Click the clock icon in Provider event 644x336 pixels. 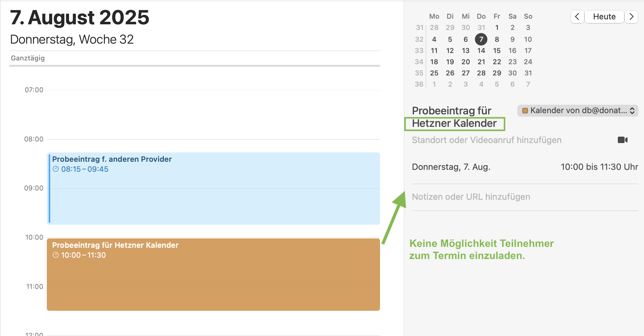[x=56, y=169]
